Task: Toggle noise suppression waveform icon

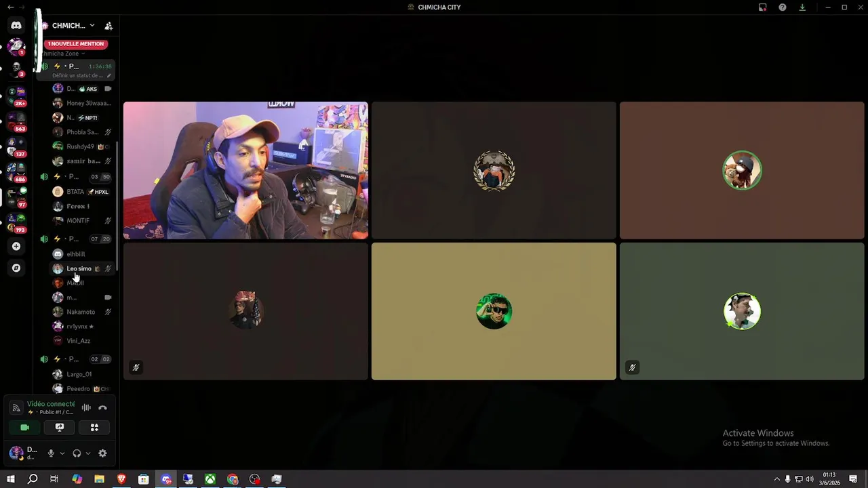Action: tap(86, 407)
